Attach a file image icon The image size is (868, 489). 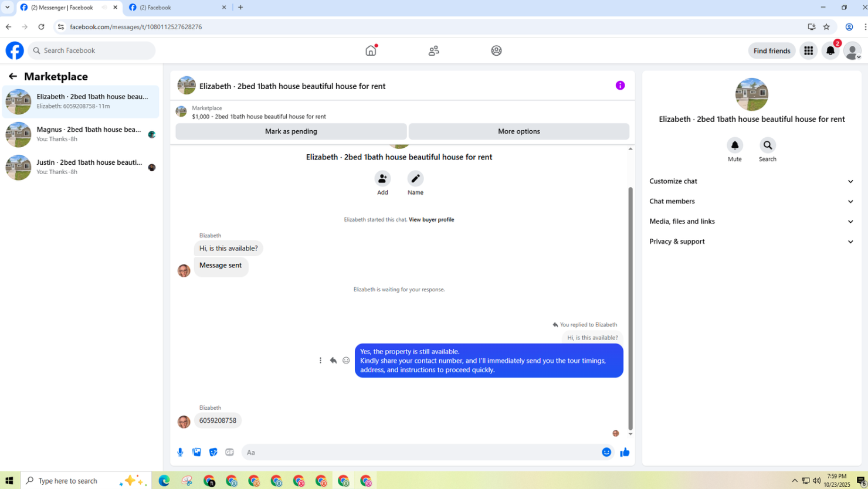(x=196, y=452)
